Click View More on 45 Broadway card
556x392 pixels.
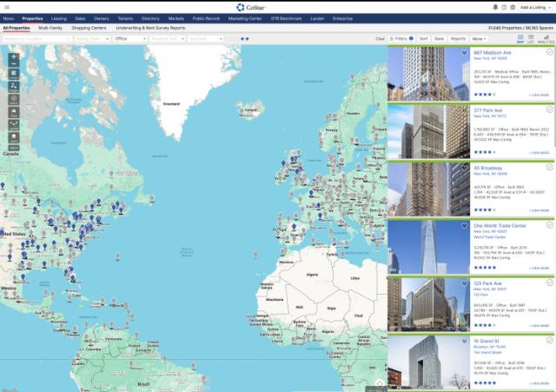tap(539, 210)
